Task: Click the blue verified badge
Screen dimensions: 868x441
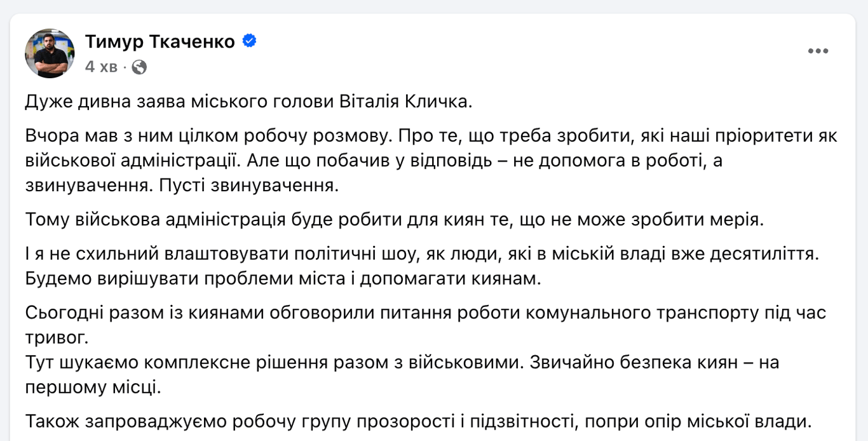Action: tap(250, 41)
